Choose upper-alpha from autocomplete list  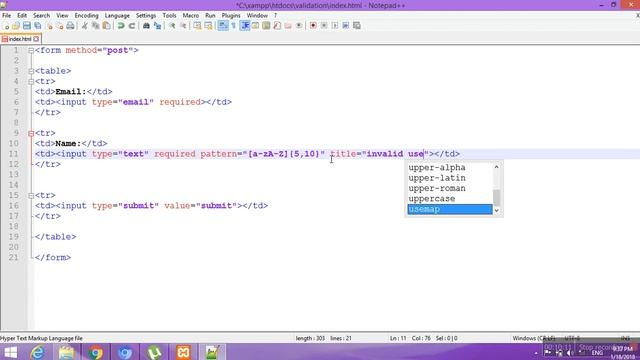click(450, 168)
